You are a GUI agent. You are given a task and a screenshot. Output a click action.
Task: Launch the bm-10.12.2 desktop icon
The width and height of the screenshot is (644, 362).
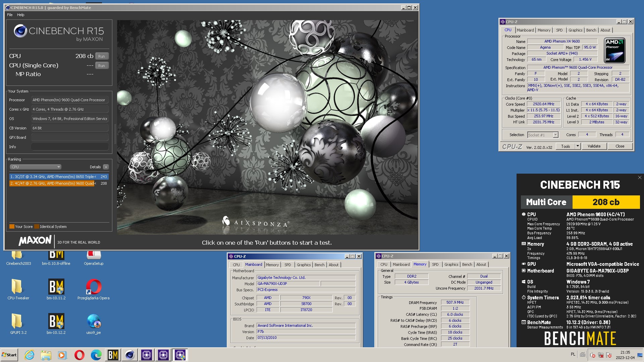56,324
